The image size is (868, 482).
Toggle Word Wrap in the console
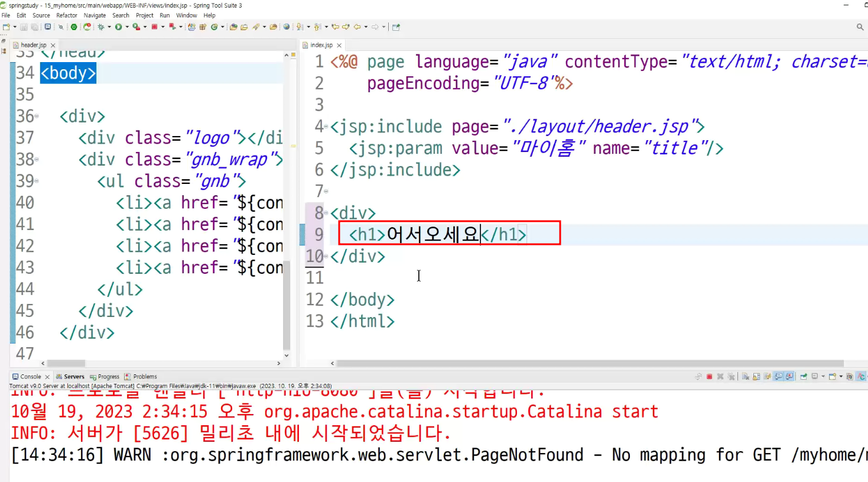768,376
